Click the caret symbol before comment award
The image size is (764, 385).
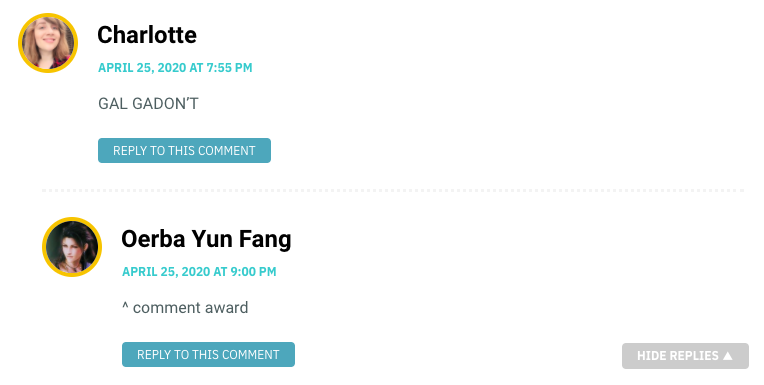(x=125, y=306)
